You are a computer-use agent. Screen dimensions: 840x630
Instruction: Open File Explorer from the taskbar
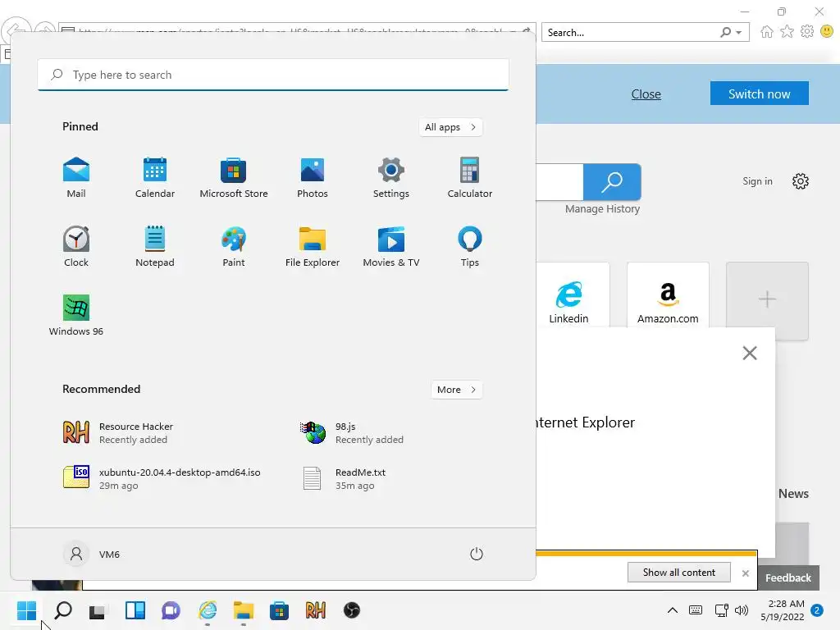tap(243, 610)
